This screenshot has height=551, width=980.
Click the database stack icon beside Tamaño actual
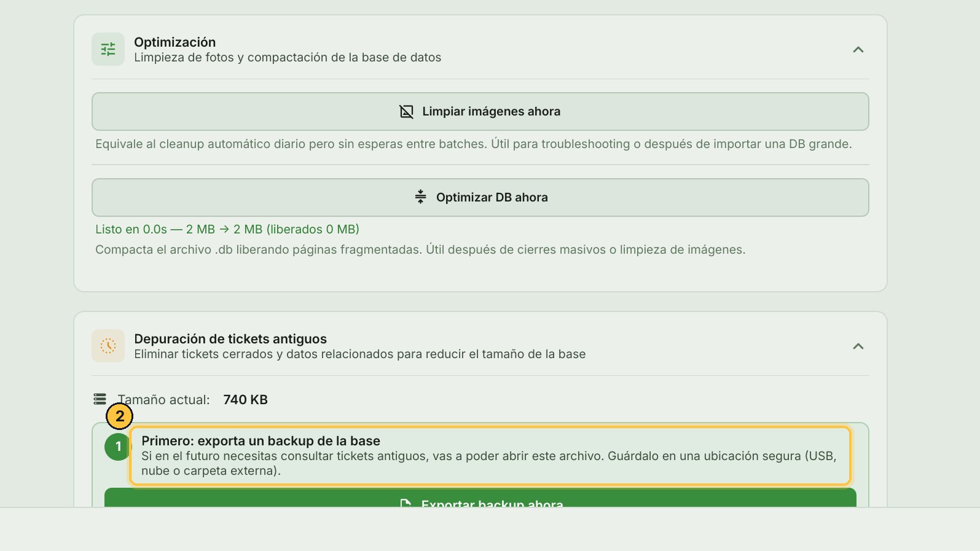pyautogui.click(x=100, y=399)
